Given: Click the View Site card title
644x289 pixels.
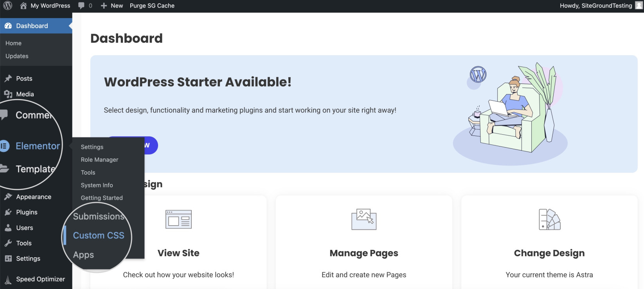Looking at the screenshot, I should 178,253.
